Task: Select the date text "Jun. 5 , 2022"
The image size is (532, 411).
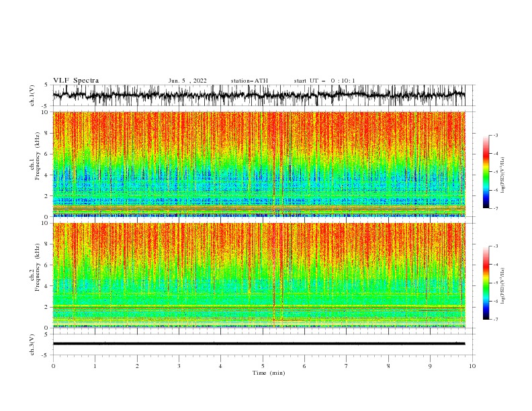Action: 187,81
